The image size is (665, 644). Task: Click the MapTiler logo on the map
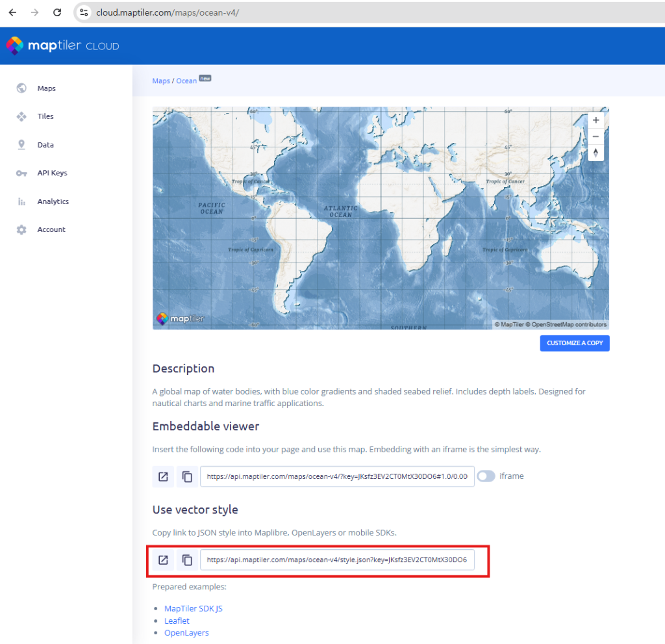tap(181, 318)
